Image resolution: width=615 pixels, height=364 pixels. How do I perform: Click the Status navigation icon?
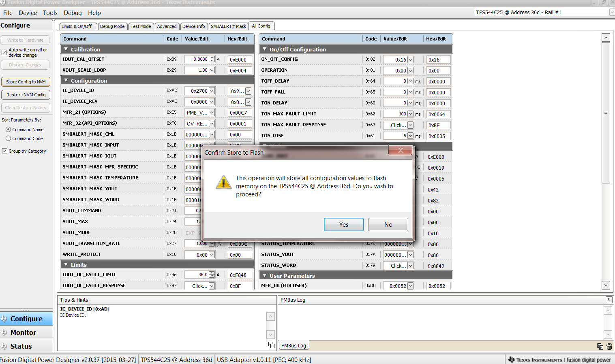click(x=4, y=346)
